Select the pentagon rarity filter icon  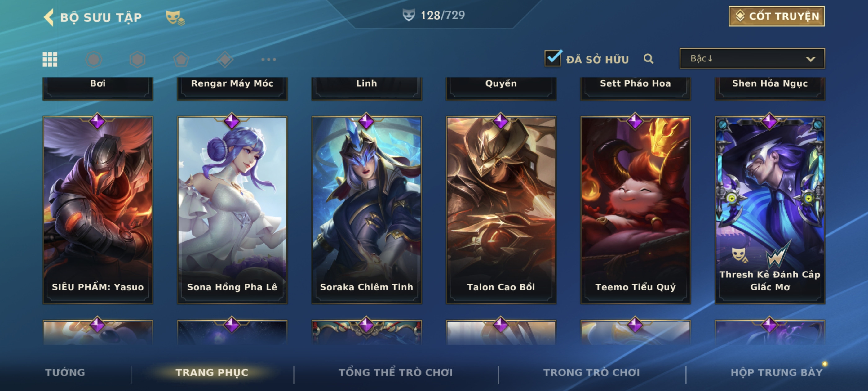click(181, 59)
